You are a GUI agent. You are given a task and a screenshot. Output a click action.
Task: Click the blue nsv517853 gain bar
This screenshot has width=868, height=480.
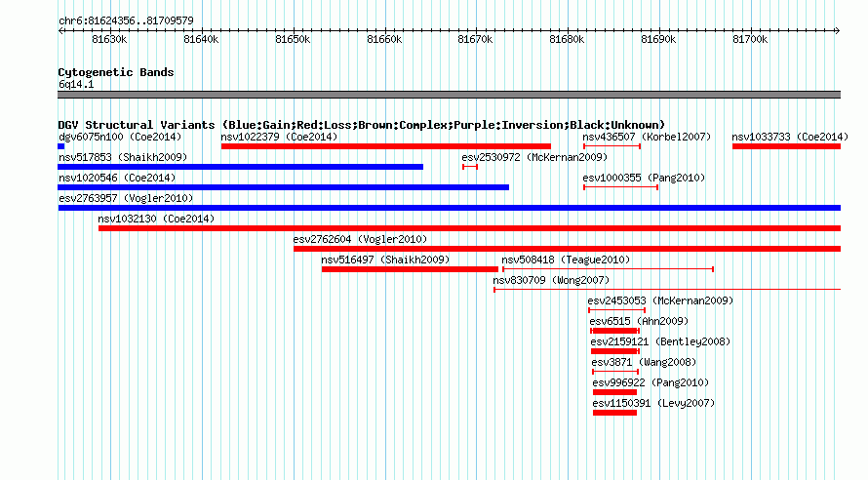point(240,167)
